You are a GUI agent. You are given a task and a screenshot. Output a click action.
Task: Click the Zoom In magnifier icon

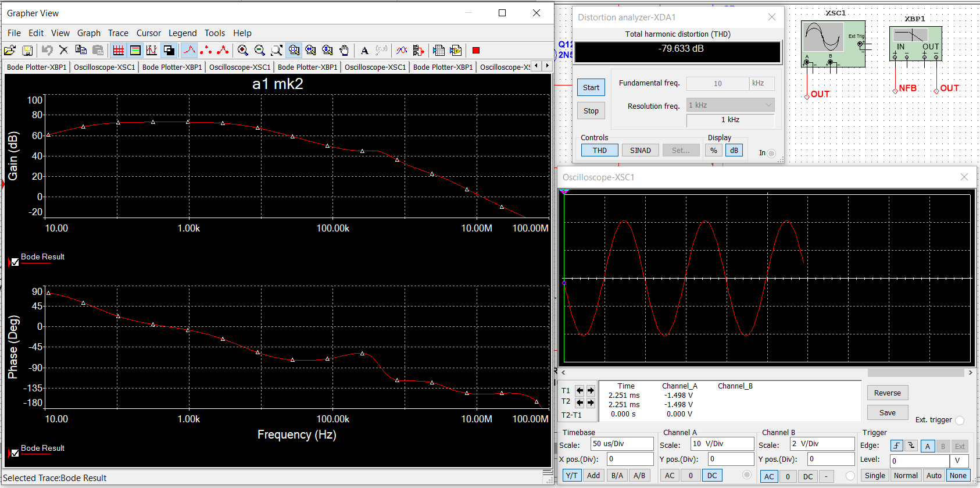point(243,51)
